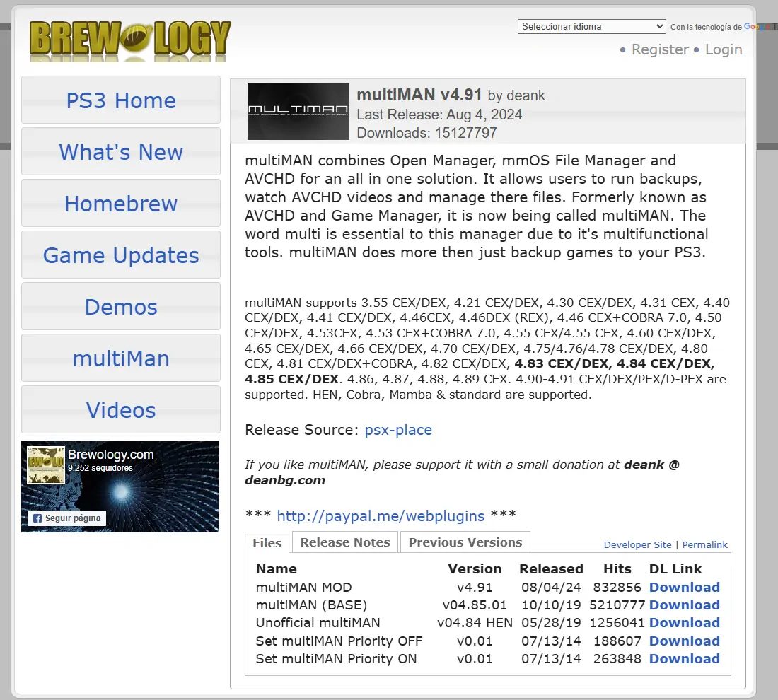Click the '9.252 seguidores' follower count

click(x=100, y=468)
